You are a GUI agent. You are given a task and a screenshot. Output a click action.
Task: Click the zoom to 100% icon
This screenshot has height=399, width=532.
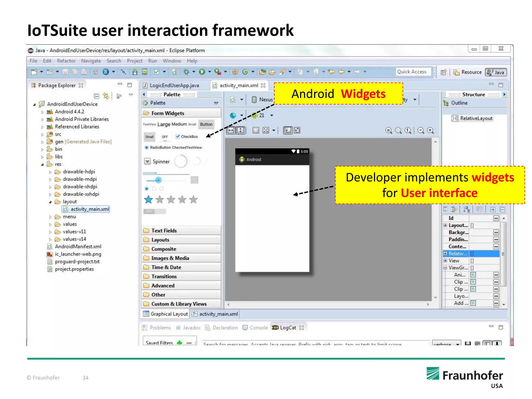[x=408, y=130]
